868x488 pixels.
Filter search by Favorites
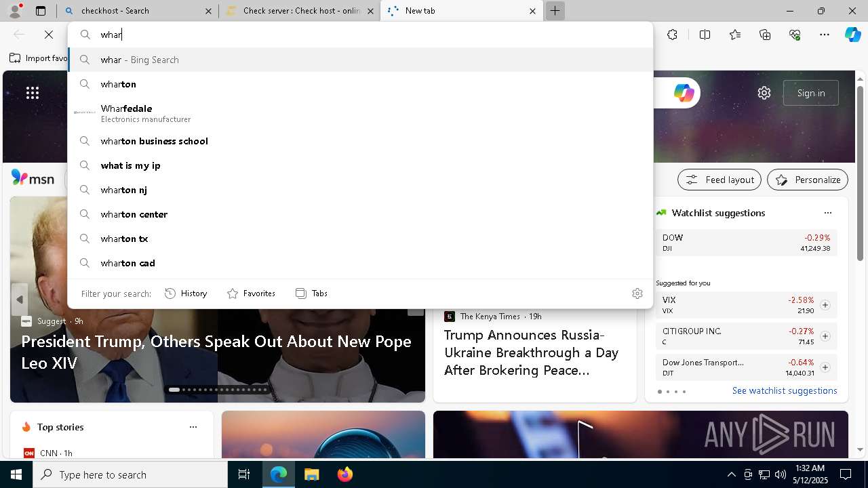251,293
